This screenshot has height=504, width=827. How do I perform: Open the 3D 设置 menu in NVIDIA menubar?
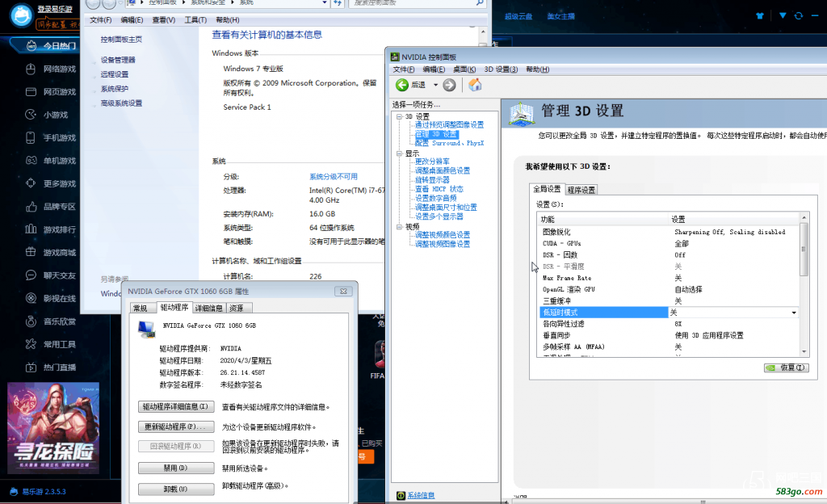click(x=501, y=69)
